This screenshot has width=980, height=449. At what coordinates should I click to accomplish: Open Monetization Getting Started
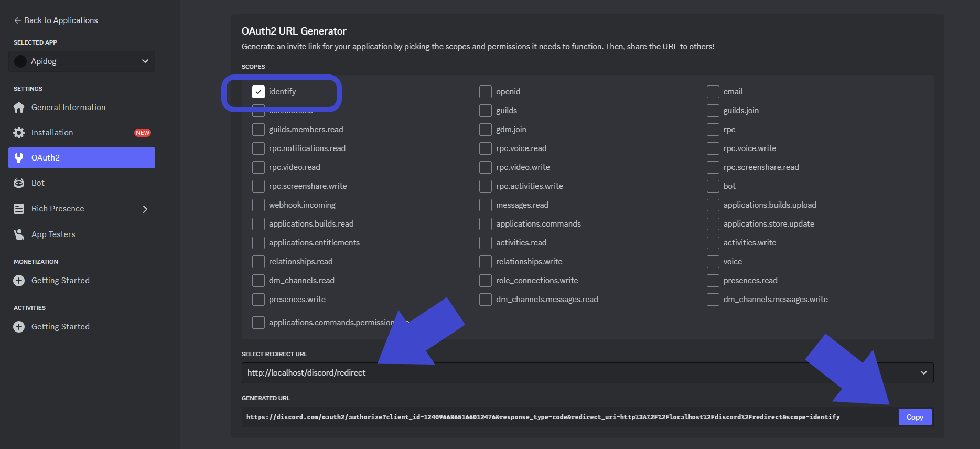82,281
